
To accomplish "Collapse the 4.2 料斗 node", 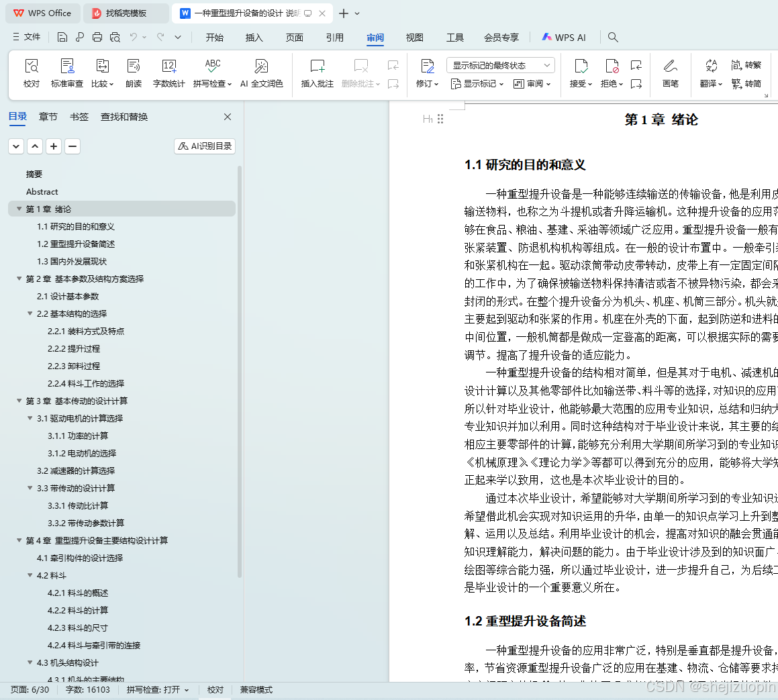I will [x=30, y=575].
